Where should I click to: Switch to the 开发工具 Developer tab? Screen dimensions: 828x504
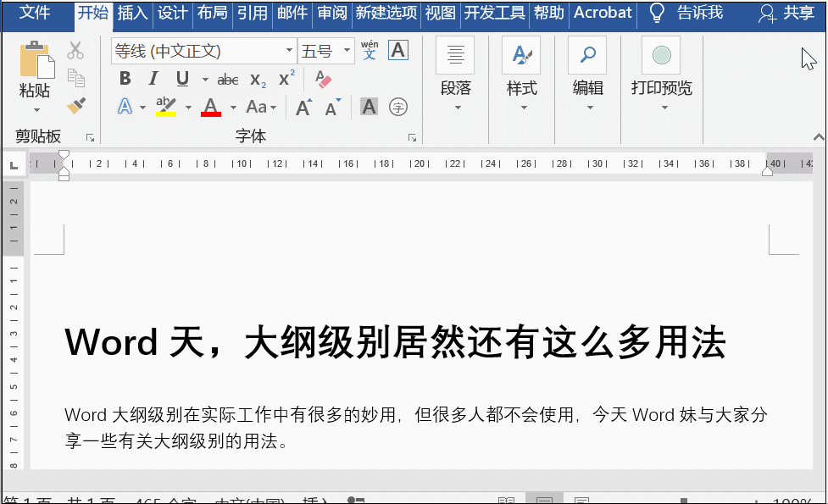[494, 13]
